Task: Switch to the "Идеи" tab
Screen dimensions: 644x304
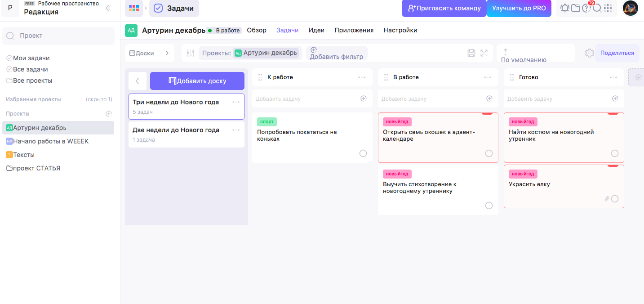Action: point(316,30)
